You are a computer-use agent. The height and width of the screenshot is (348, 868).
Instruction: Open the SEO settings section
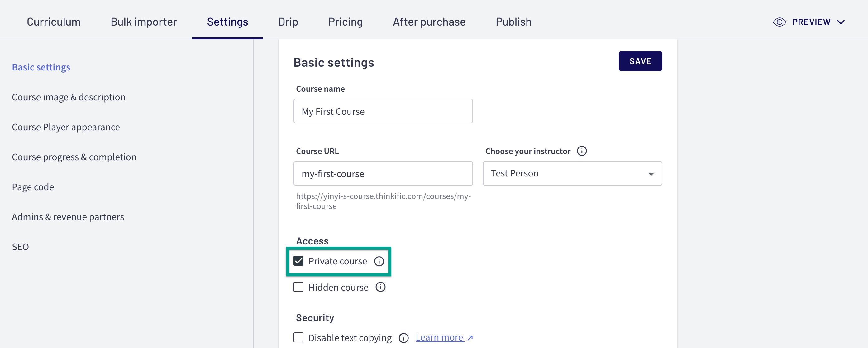coord(20,247)
